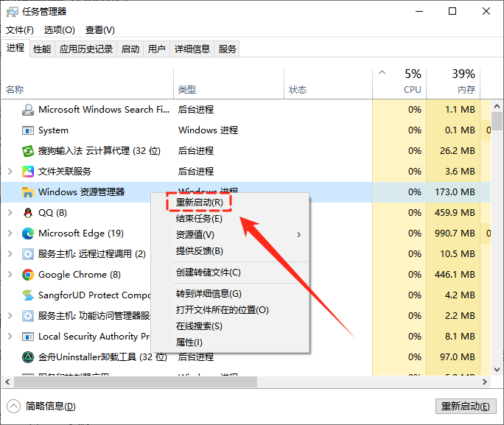Select the 搜狗输入法 云计算代理 (32 位) row
Screen dimensions: 504x425
tap(246, 151)
